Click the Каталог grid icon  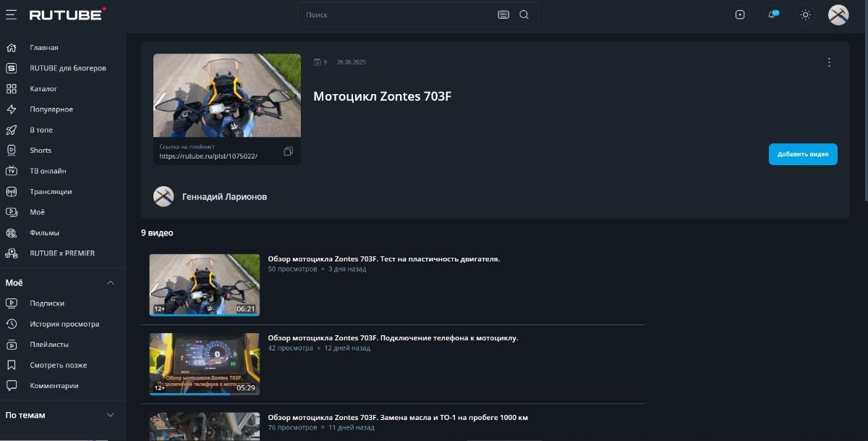tap(11, 89)
